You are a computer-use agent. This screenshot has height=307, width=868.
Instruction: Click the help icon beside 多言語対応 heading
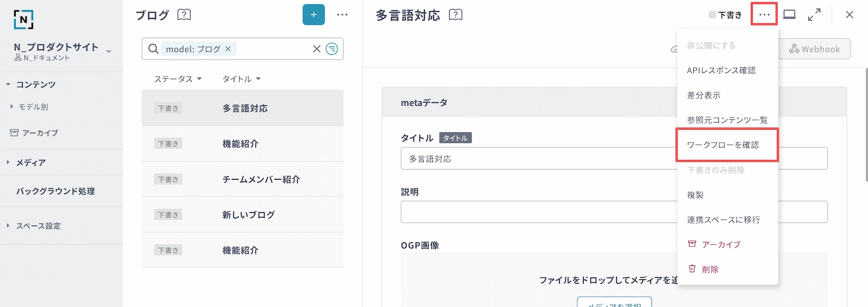456,15
